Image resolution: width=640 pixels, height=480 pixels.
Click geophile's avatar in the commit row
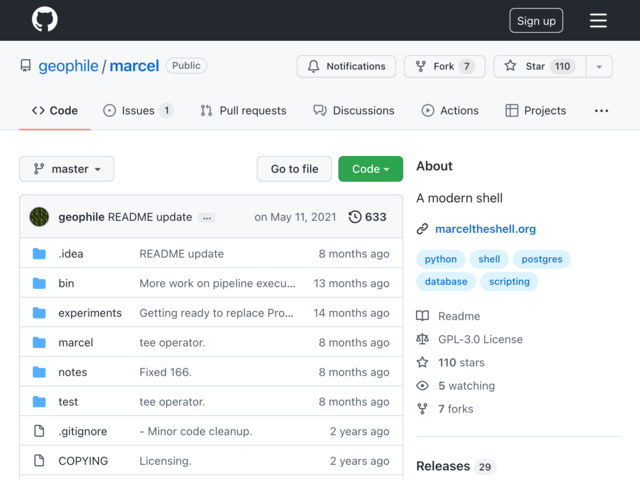tap(39, 217)
